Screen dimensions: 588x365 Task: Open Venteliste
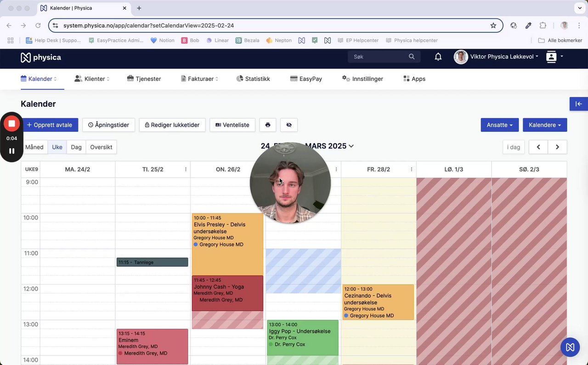[232, 125]
